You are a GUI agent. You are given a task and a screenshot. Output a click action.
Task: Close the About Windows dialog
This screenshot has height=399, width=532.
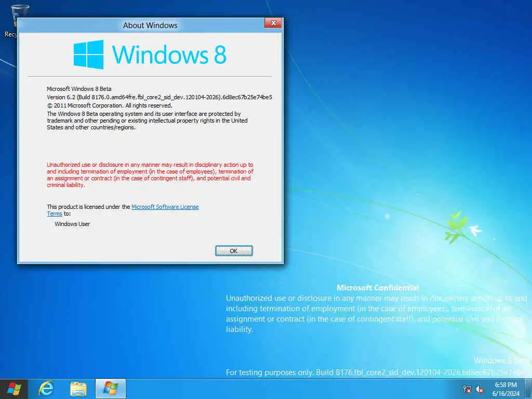273,23
